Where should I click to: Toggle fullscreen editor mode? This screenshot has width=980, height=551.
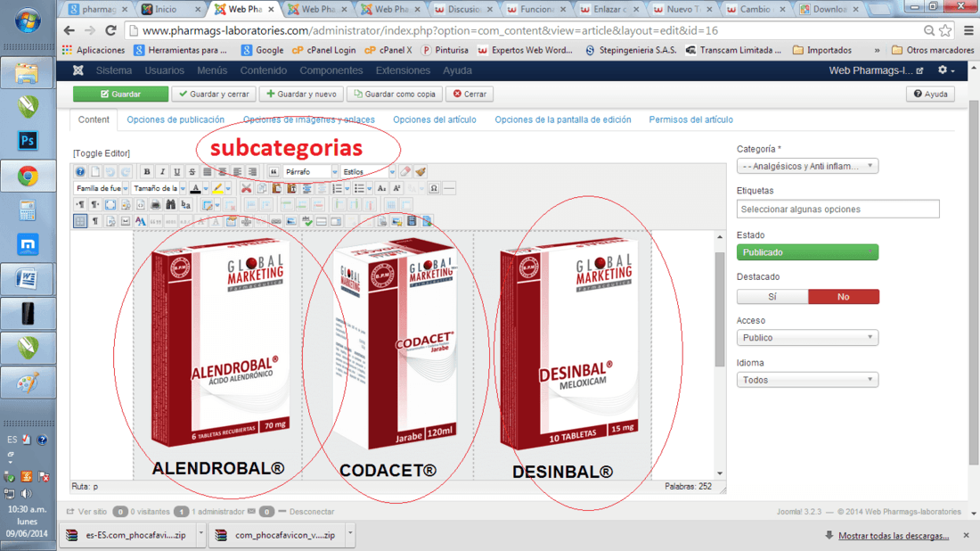pos(110,204)
